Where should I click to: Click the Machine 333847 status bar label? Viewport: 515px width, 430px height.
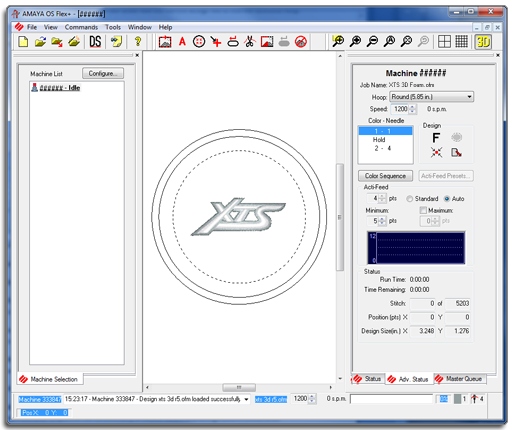pos(40,399)
